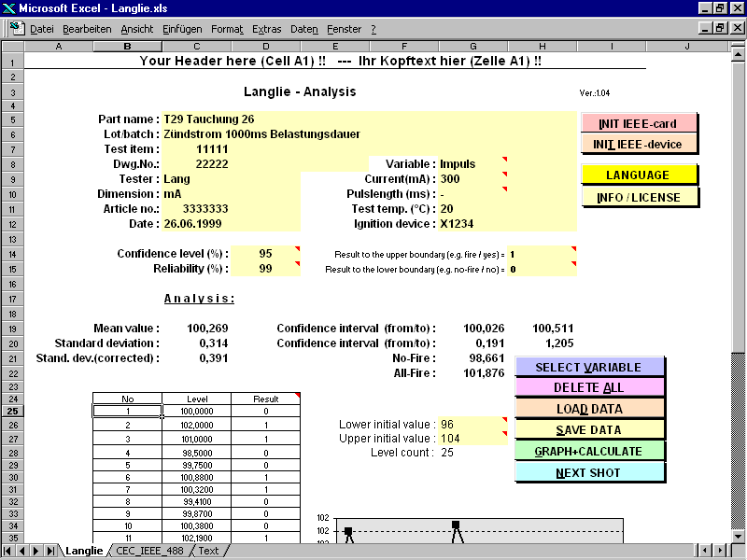Select row 25 header
Viewport: 747px width, 560px height.
12,411
